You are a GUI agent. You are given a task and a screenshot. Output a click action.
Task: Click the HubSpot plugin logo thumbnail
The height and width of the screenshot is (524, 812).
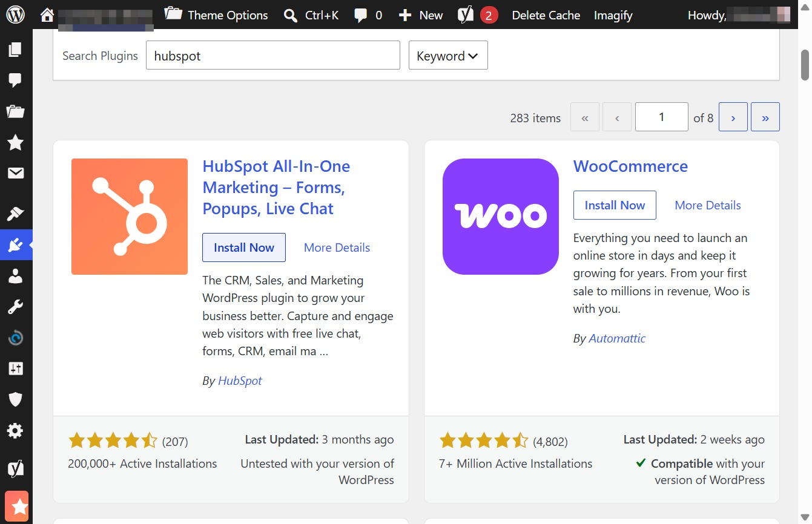pos(130,217)
